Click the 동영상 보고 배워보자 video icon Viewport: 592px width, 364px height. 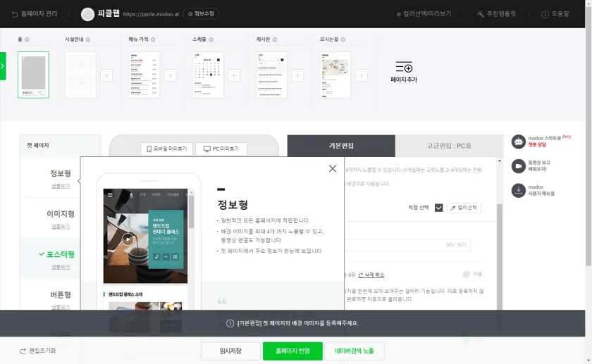519,166
